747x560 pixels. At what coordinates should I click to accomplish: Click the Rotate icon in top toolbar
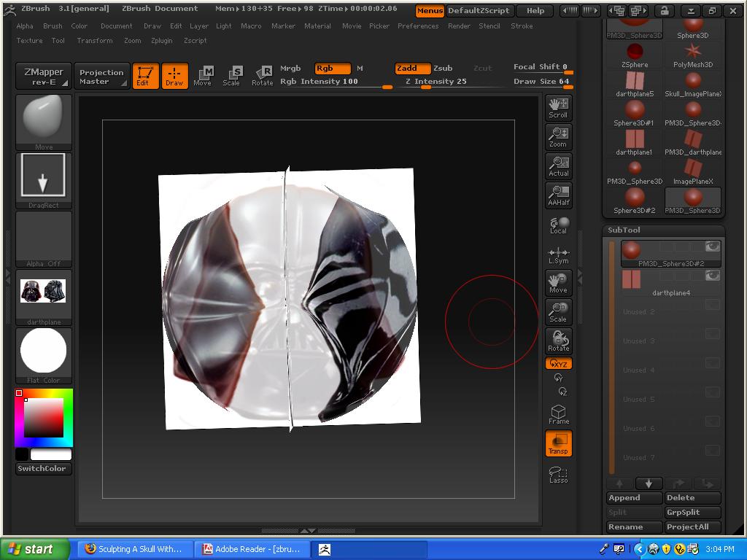[262, 75]
